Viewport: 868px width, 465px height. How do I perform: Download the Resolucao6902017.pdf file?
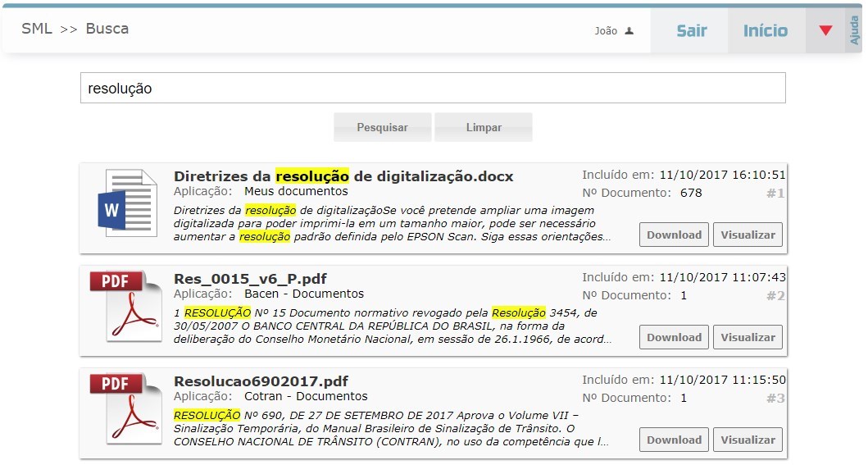click(x=674, y=440)
